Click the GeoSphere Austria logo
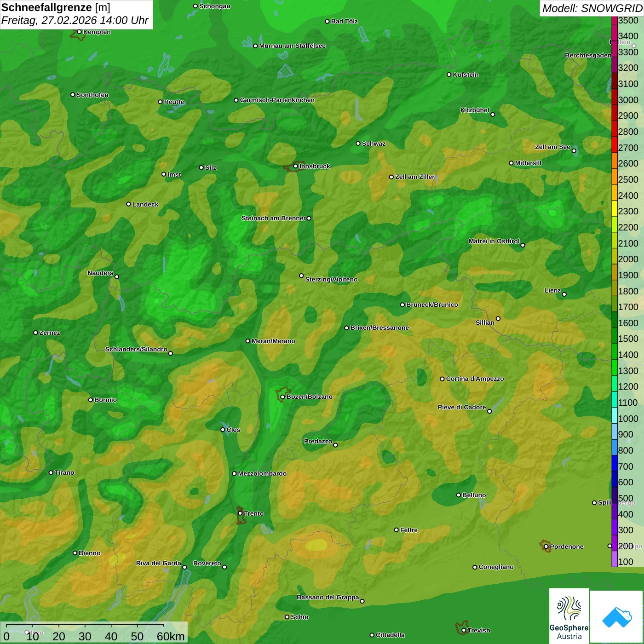This screenshot has height=644, width=644. click(x=569, y=616)
